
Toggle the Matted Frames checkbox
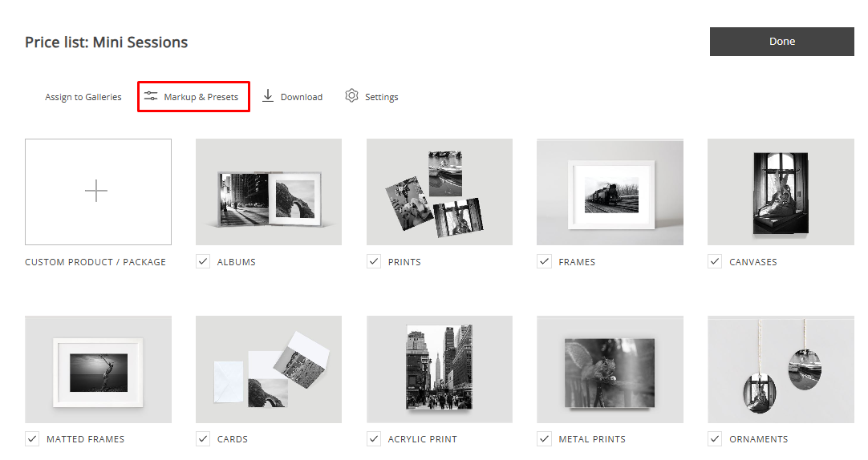click(32, 438)
